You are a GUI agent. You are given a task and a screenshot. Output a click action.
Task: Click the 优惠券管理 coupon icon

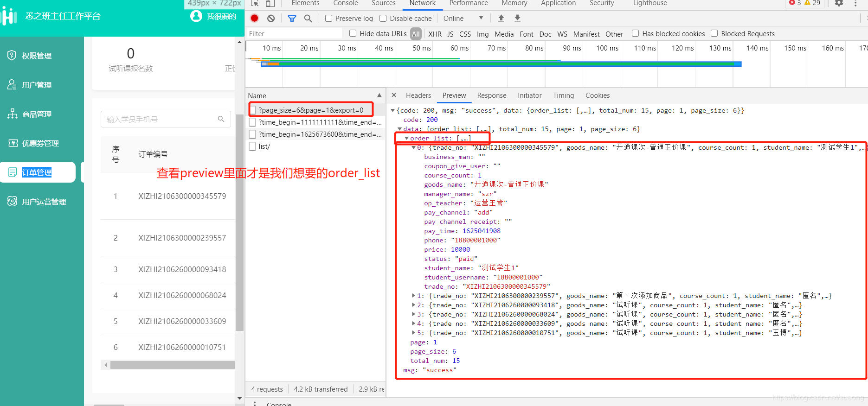tap(13, 143)
